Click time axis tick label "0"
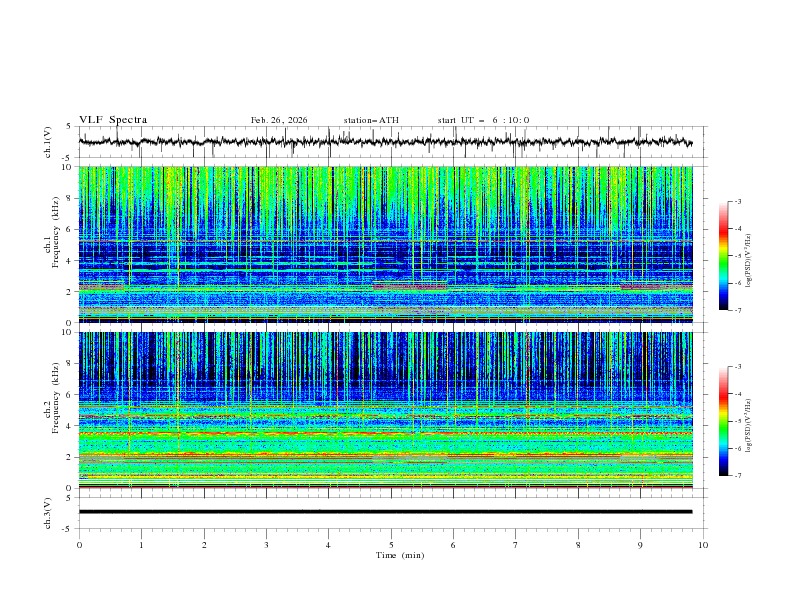This screenshot has height=612, width=792. (x=79, y=545)
